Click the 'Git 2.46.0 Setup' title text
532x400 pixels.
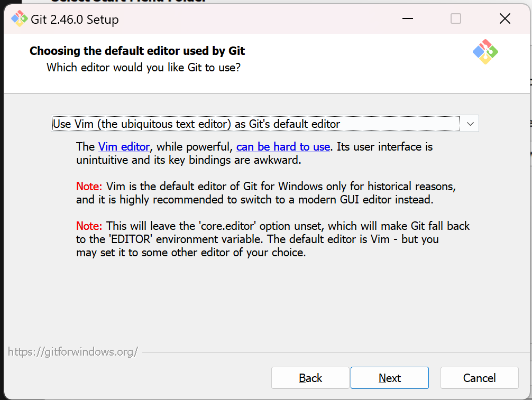75,20
